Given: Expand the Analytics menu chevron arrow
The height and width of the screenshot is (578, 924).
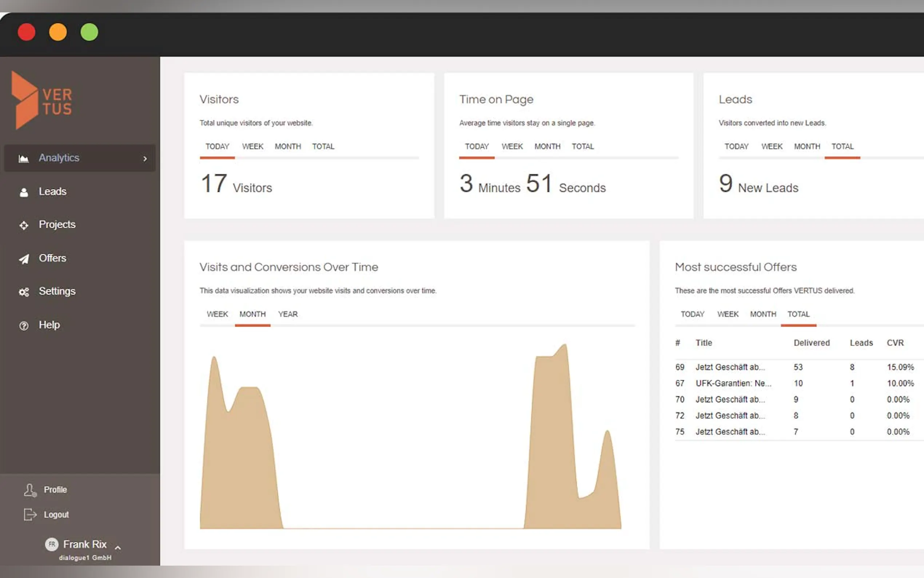Looking at the screenshot, I should coord(145,158).
